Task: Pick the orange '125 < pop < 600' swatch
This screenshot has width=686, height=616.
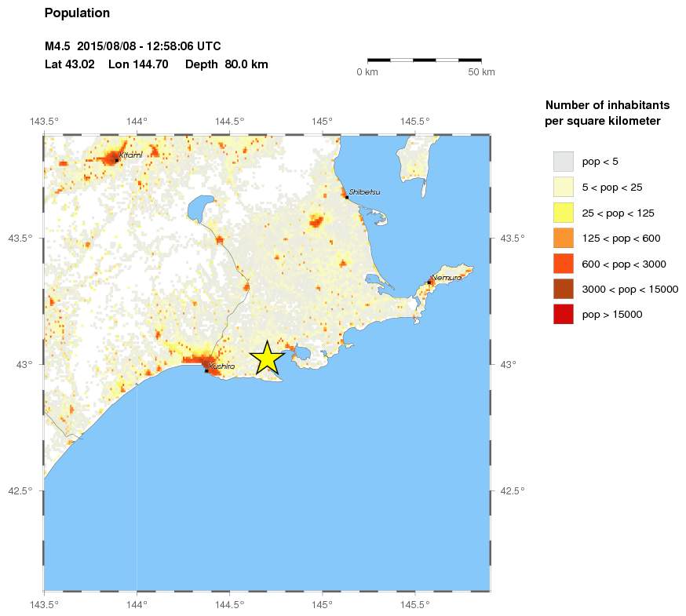Action: coord(563,238)
